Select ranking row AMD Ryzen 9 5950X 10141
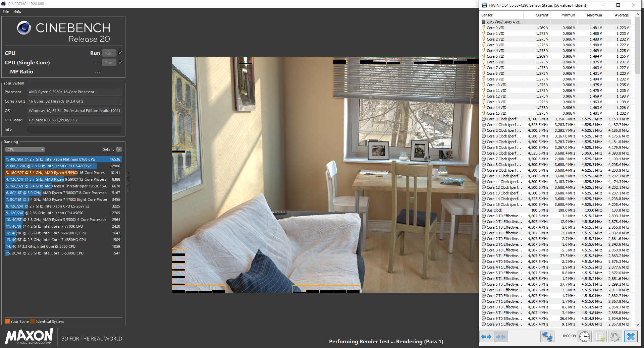644x348 pixels. (63, 173)
